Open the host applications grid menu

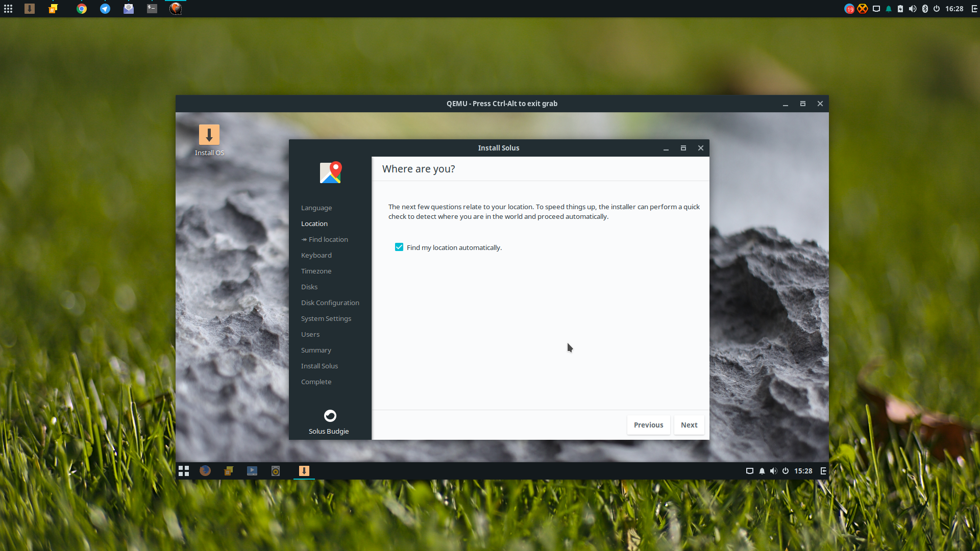click(x=8, y=9)
